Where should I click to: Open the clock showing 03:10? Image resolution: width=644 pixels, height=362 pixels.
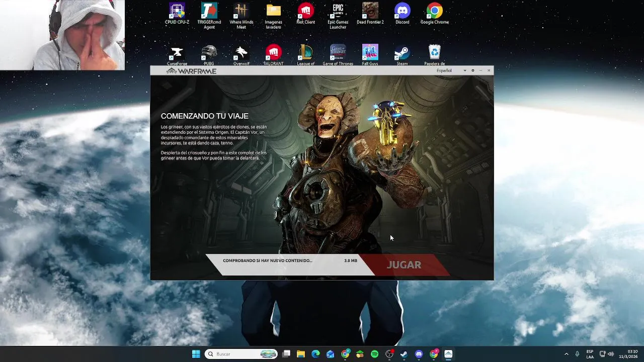(x=629, y=354)
